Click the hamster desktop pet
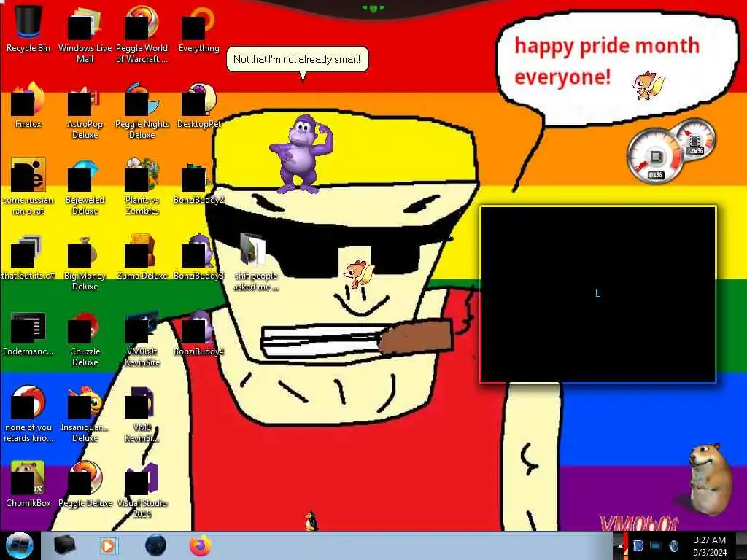Screen dimensions: 747x560 (x=709, y=478)
